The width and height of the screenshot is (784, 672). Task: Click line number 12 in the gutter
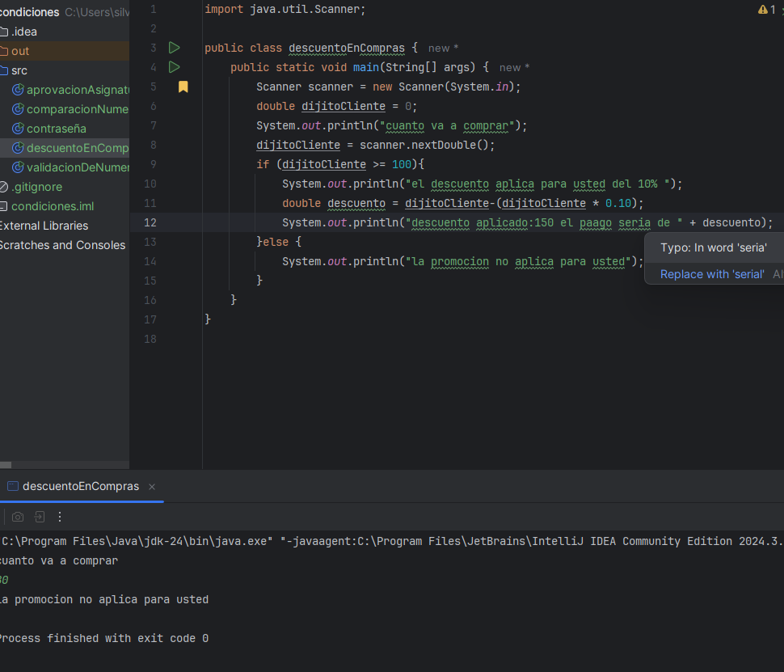[x=150, y=222]
